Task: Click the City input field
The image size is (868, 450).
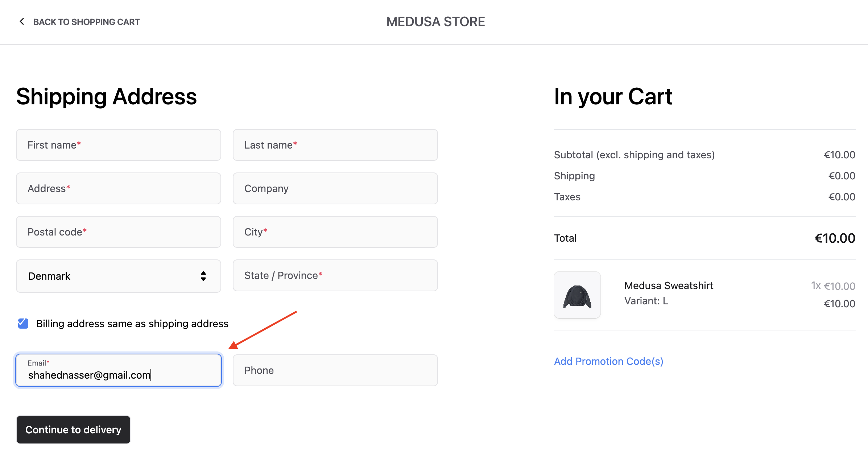Action: click(335, 232)
